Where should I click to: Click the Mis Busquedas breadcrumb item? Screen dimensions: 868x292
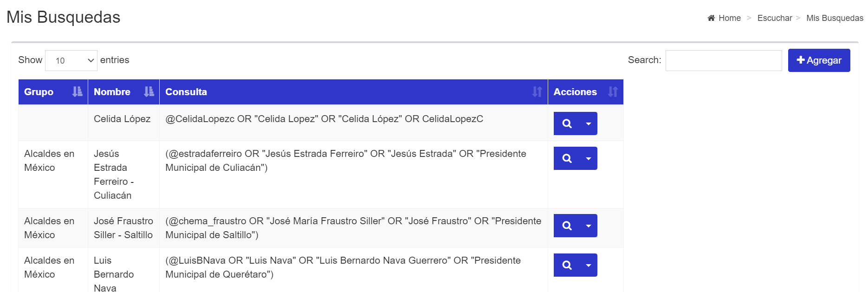pos(835,18)
